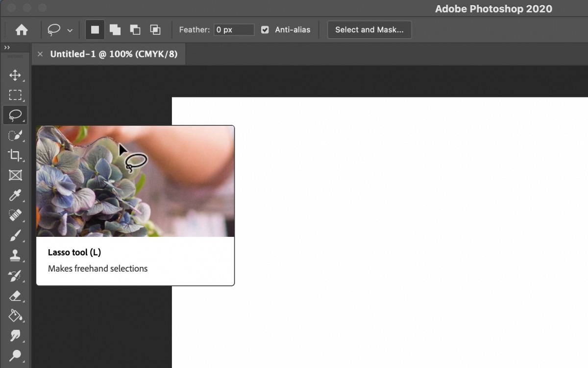Enable Subtract from selection mode

[x=135, y=30]
